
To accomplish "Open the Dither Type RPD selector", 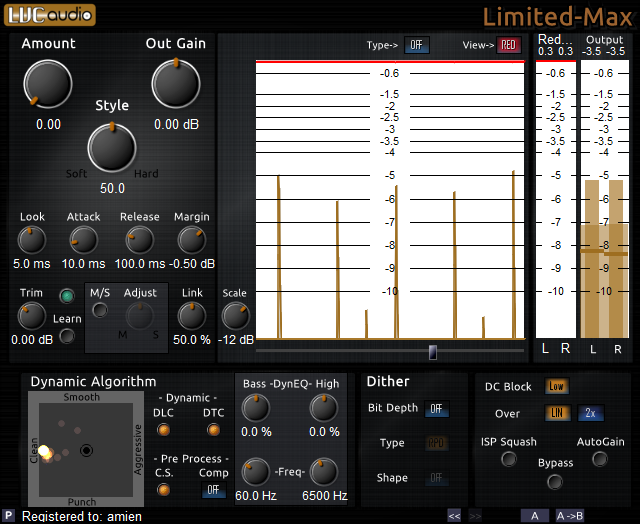I will click(x=436, y=443).
